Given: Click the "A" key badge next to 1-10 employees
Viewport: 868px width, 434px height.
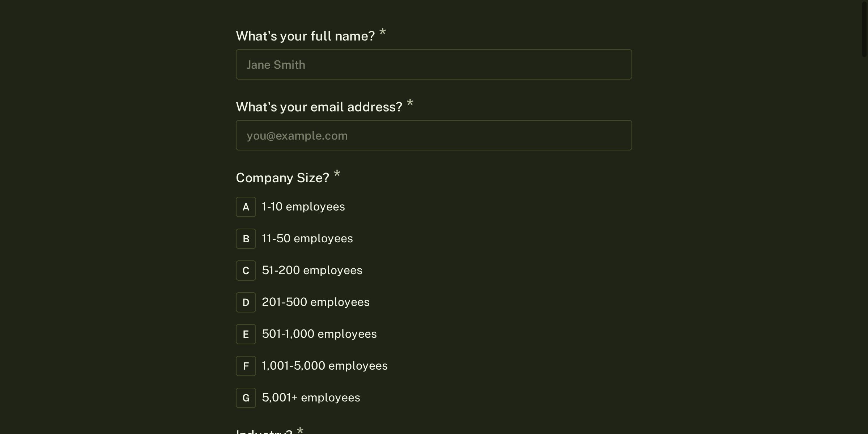Looking at the screenshot, I should (x=246, y=207).
